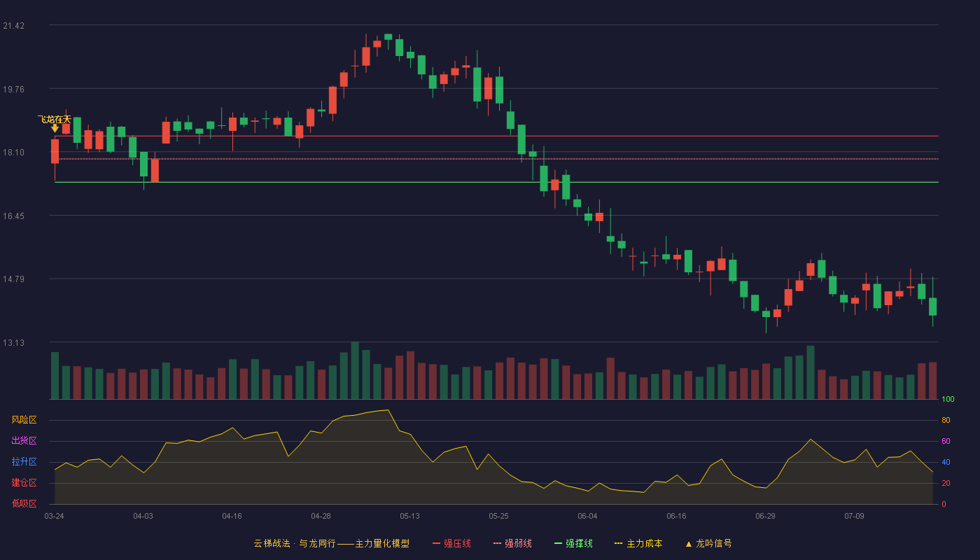Click the 05-13 date axis label
This screenshot has height=560, width=980.
[409, 516]
